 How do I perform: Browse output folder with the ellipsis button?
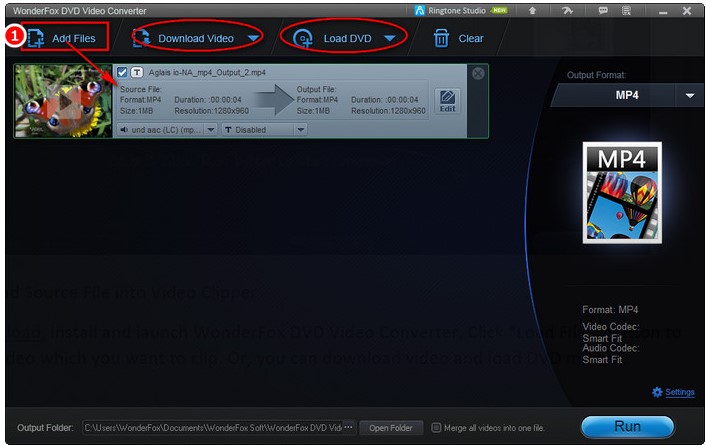click(349, 427)
